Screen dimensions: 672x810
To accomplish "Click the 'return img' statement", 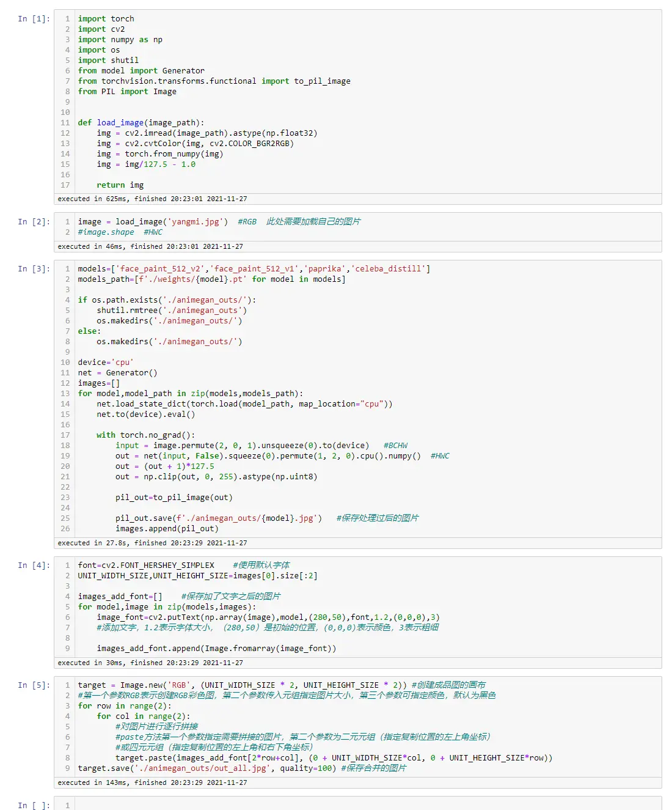I will 120,185.
